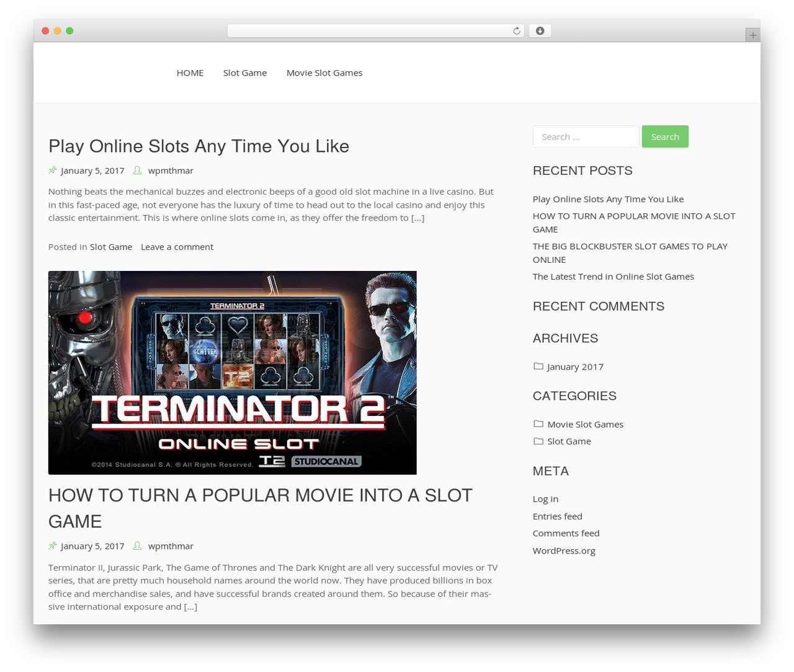
Task: Open post title 'HOW TO TURN A POPULAR MOVIE INTO A SLOT GAME'
Action: tap(261, 508)
